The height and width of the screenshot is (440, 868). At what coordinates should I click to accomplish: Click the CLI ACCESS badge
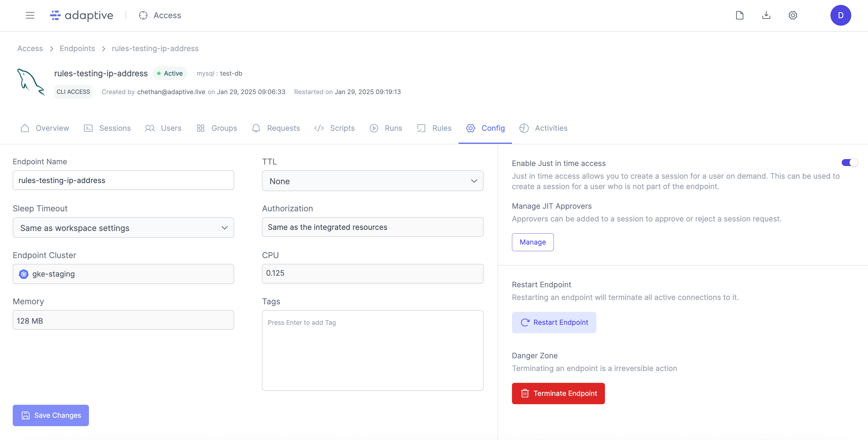tap(73, 92)
